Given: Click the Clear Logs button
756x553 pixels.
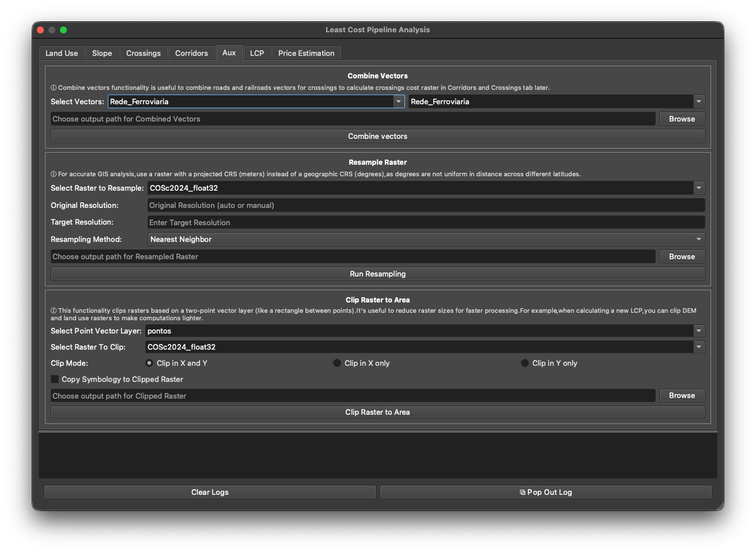Looking at the screenshot, I should tap(210, 492).
